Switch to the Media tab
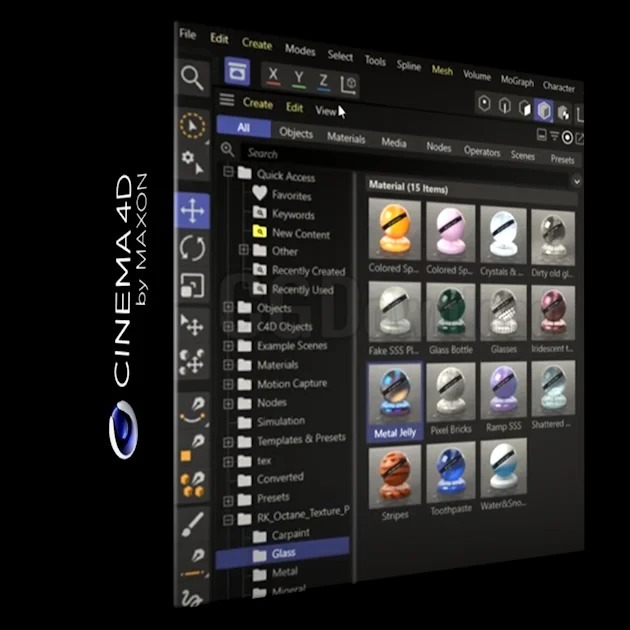Screen dimensions: 630x630 [x=394, y=142]
